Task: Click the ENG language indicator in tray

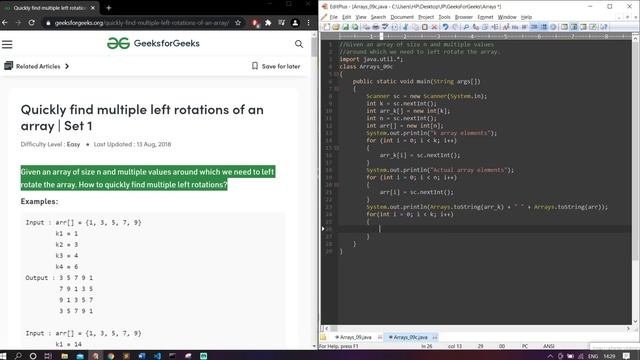Action: pos(593,356)
